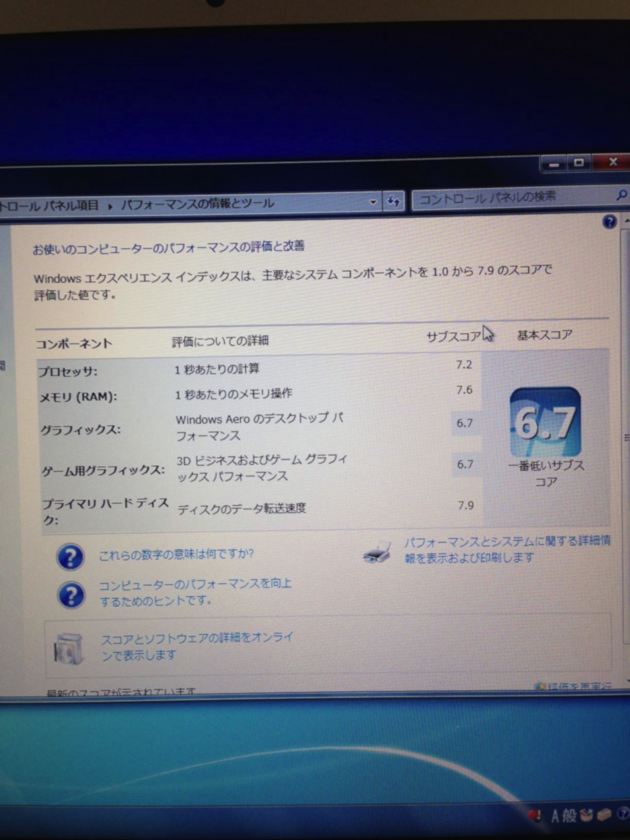Click the text ディスクのデータ転送速度
Image resolution: width=630 pixels, height=840 pixels.
241,509
